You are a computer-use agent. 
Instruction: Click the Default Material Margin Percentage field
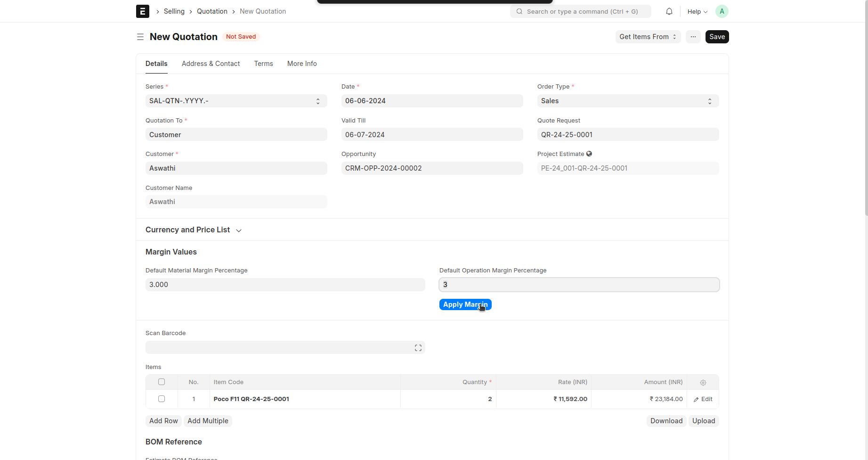click(x=285, y=285)
